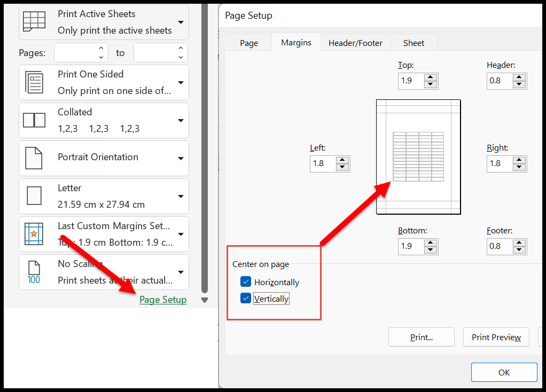546x392 pixels.
Task: Open the Portrait Orientation dropdown
Action: coord(181,159)
